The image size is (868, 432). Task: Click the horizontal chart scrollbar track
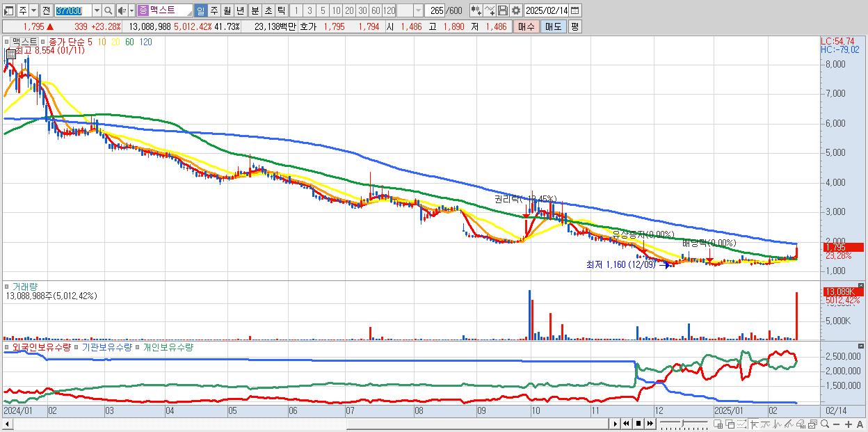tap(305, 424)
